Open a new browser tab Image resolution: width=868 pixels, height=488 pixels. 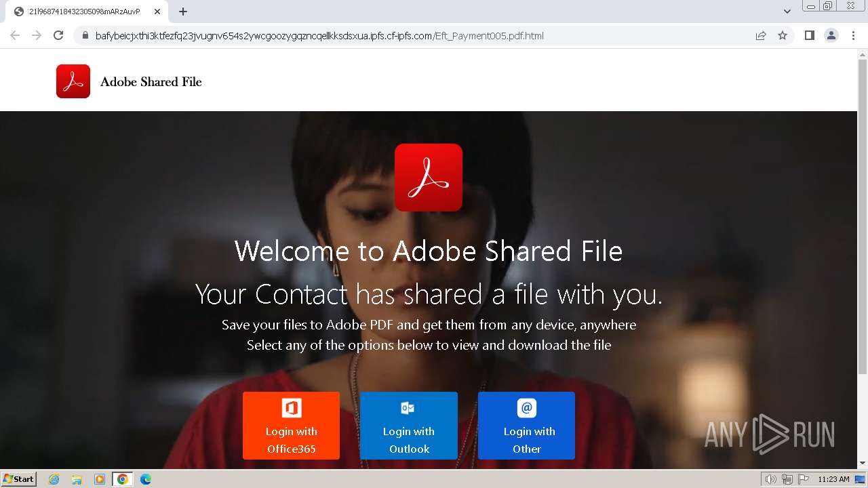(182, 12)
